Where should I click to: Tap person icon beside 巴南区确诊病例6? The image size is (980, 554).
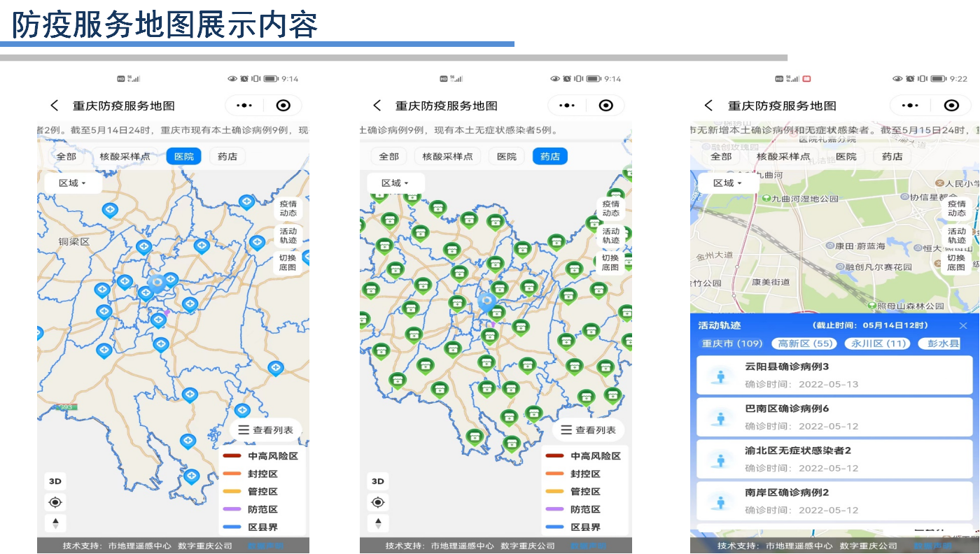[x=720, y=418]
